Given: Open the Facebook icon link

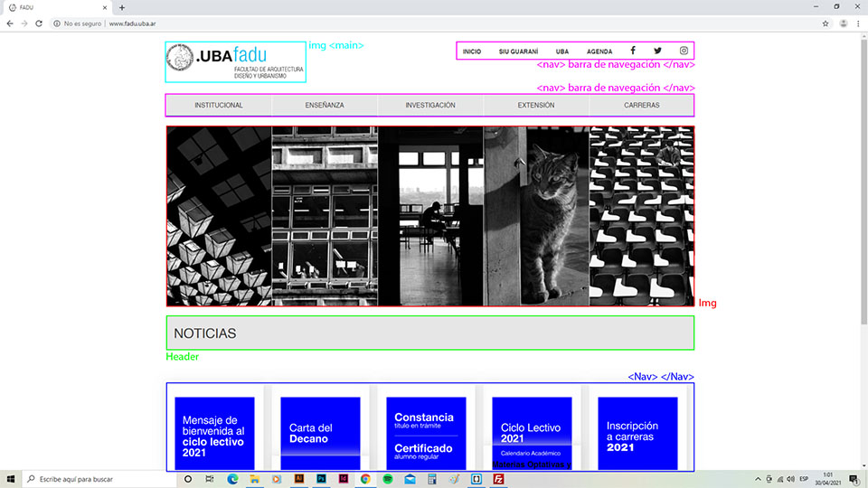Looking at the screenshot, I should pos(633,52).
